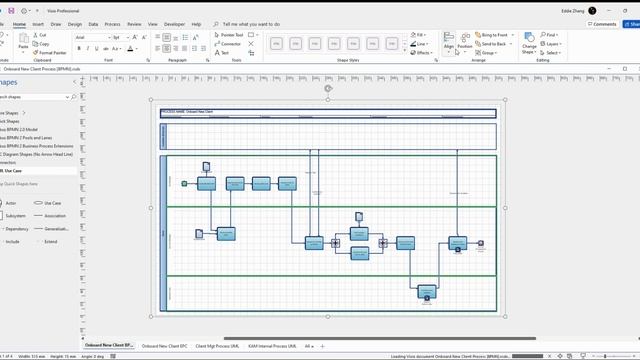
Task: Switch to Onboard New Client EPC page tab
Action: coord(164,346)
